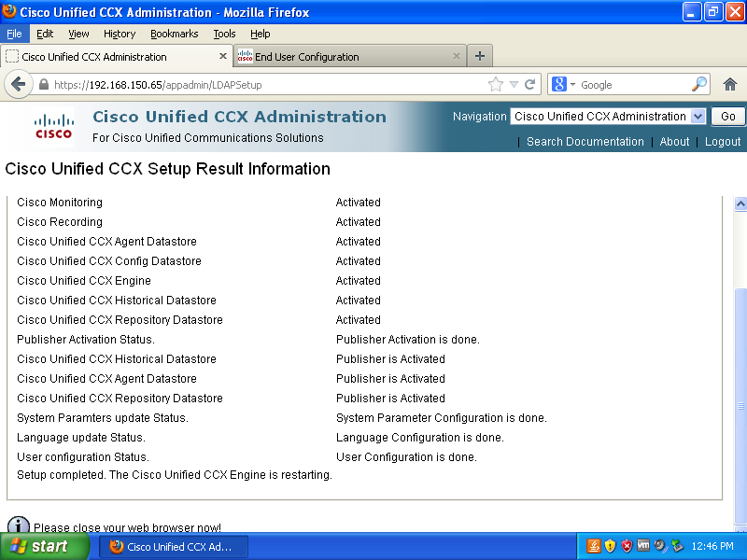
Task: Click the Firefox icon in the title bar
Action: pos(9,11)
